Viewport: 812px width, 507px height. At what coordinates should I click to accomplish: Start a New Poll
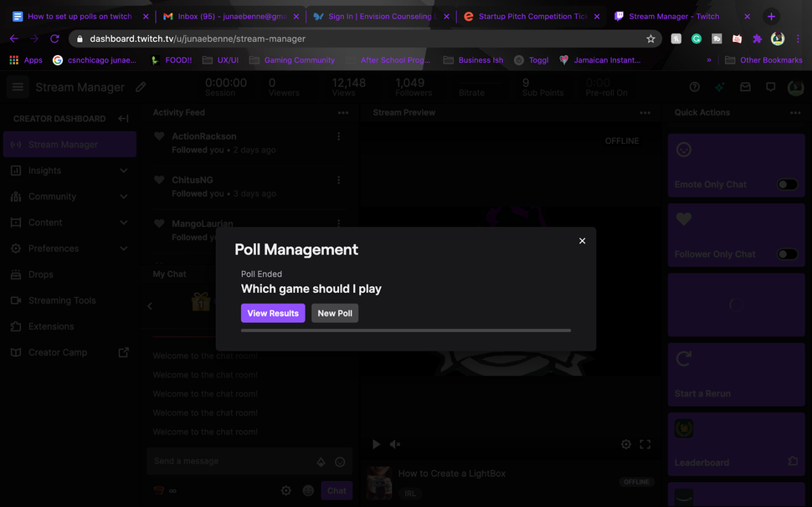334,313
